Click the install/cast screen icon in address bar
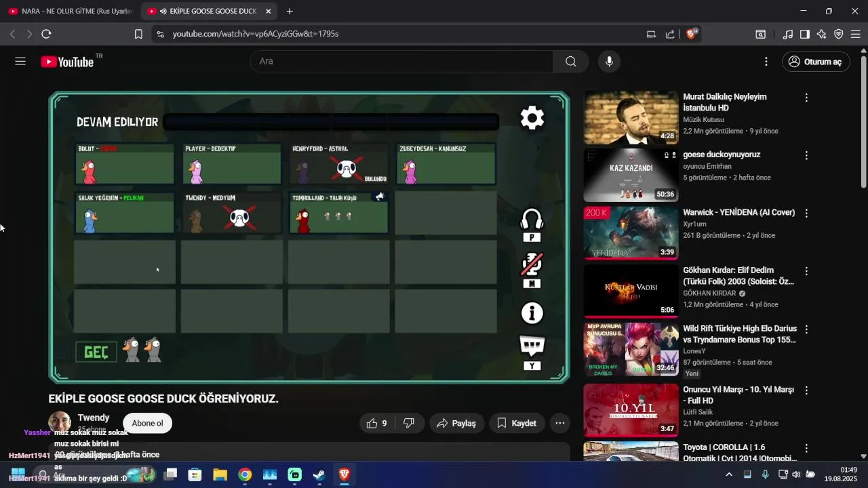The height and width of the screenshot is (488, 868). 651,34
